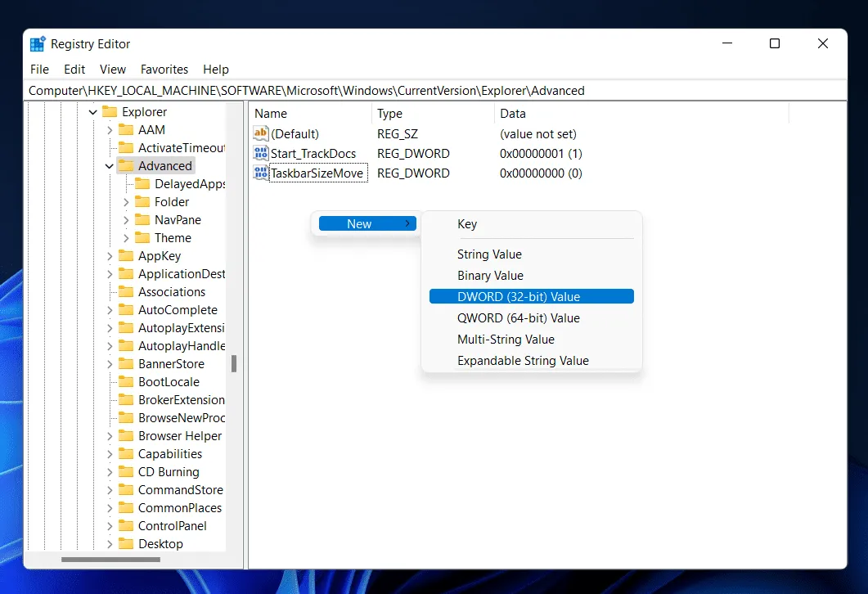The image size is (868, 594).
Task: Expand the NavPane subkey node
Action: point(126,220)
